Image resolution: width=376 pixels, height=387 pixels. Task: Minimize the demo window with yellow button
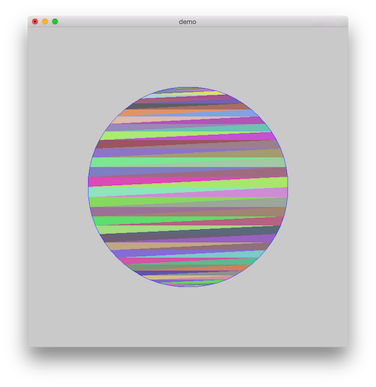(45, 22)
